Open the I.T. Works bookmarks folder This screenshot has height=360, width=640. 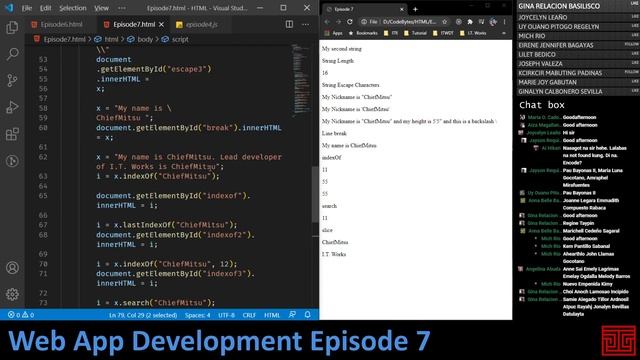(473, 33)
